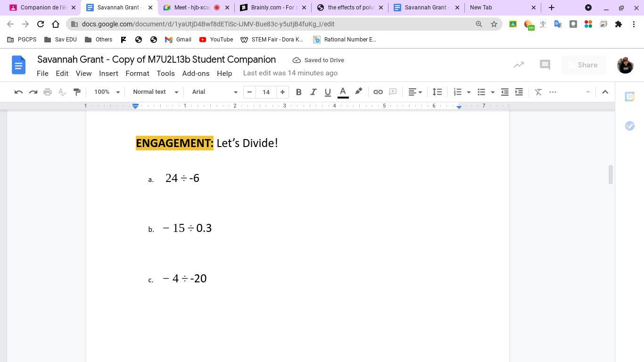This screenshot has width=644, height=362.
Task: Open the File menu
Action: click(42, 74)
